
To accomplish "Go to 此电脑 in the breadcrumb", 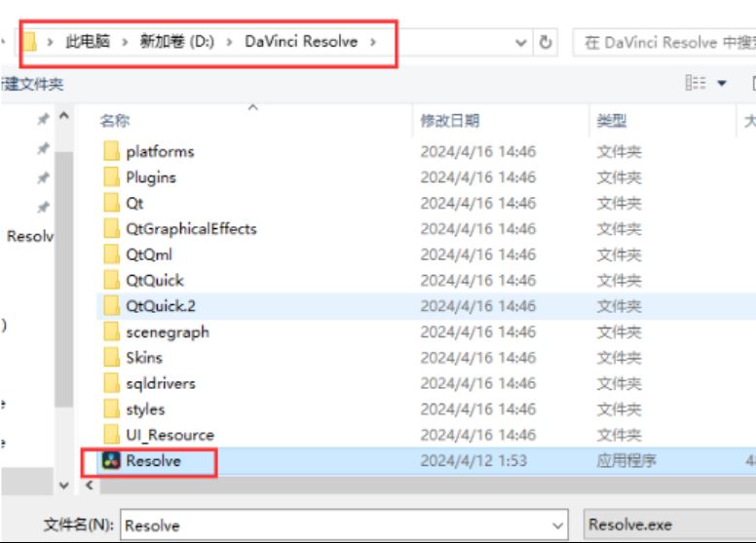I will [88, 42].
